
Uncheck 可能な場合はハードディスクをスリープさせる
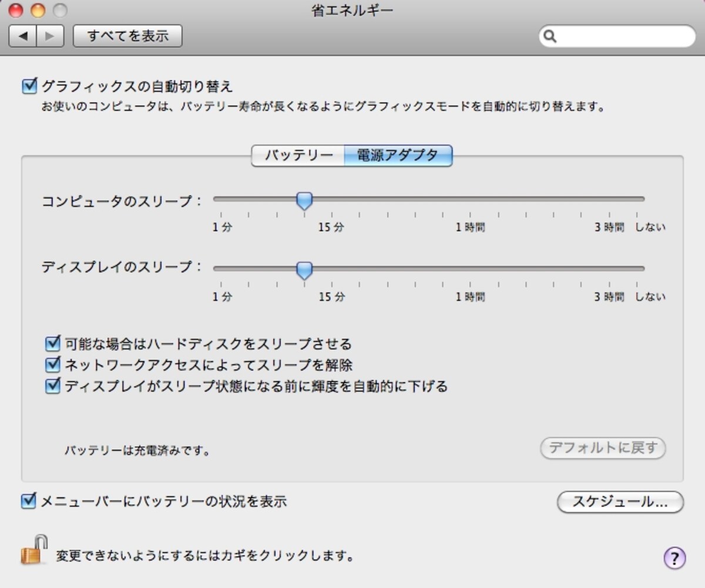pyautogui.click(x=53, y=343)
